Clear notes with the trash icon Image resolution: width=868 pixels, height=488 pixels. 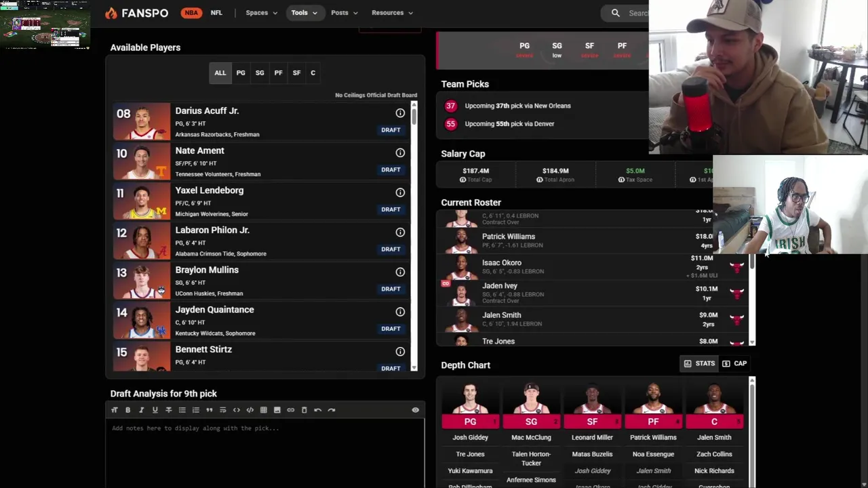304,410
